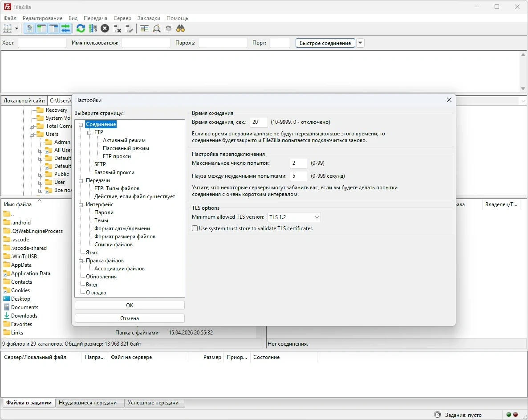Toggle the remote directory tree icon
Screen dimensions: 528x420
click(x=53, y=29)
